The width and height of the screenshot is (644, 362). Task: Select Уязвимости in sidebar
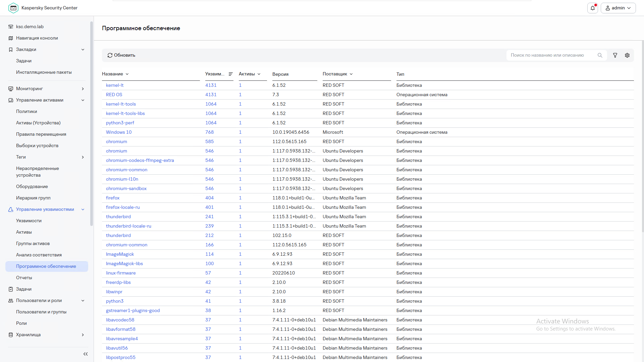tap(29, 221)
